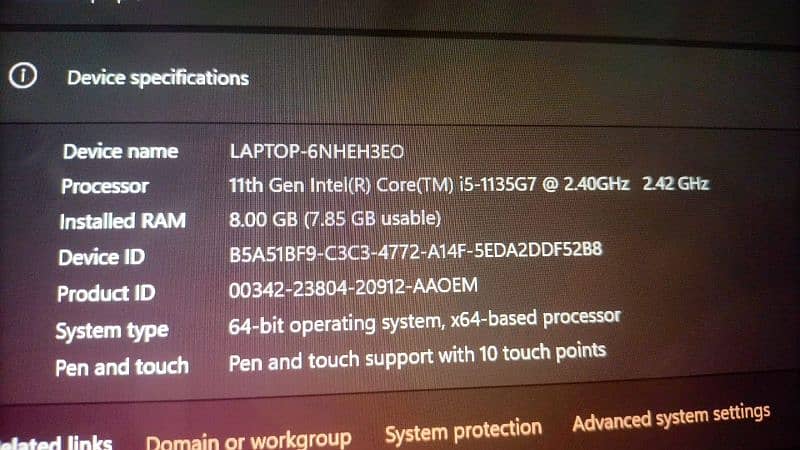Viewport: 800px width, 450px height.
Task: Click the Device specifications info icon
Action: click(23, 76)
